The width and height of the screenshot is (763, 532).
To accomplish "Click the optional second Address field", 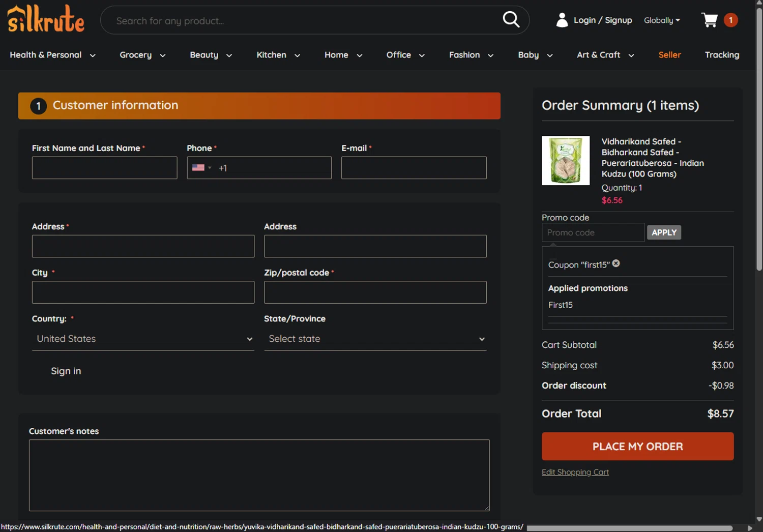I will tap(375, 246).
